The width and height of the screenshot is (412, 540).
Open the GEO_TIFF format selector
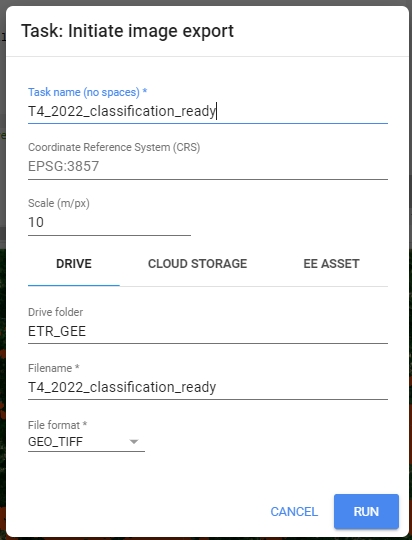(86, 442)
